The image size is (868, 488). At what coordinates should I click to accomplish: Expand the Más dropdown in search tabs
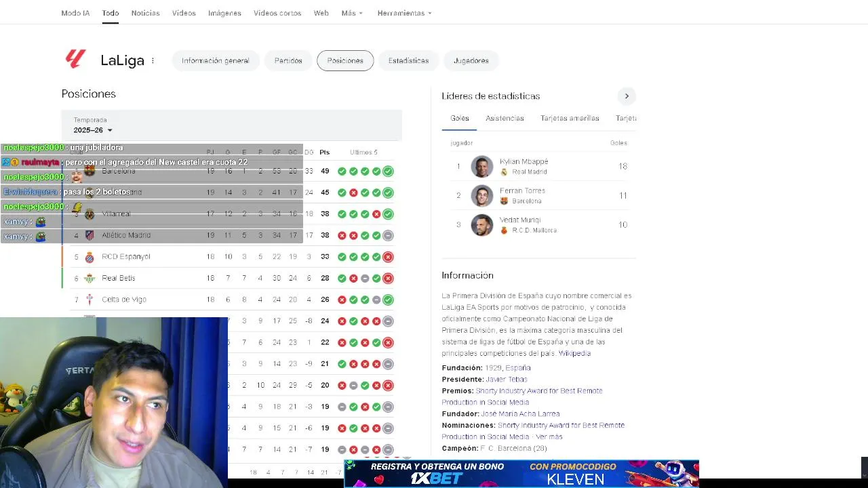point(352,13)
